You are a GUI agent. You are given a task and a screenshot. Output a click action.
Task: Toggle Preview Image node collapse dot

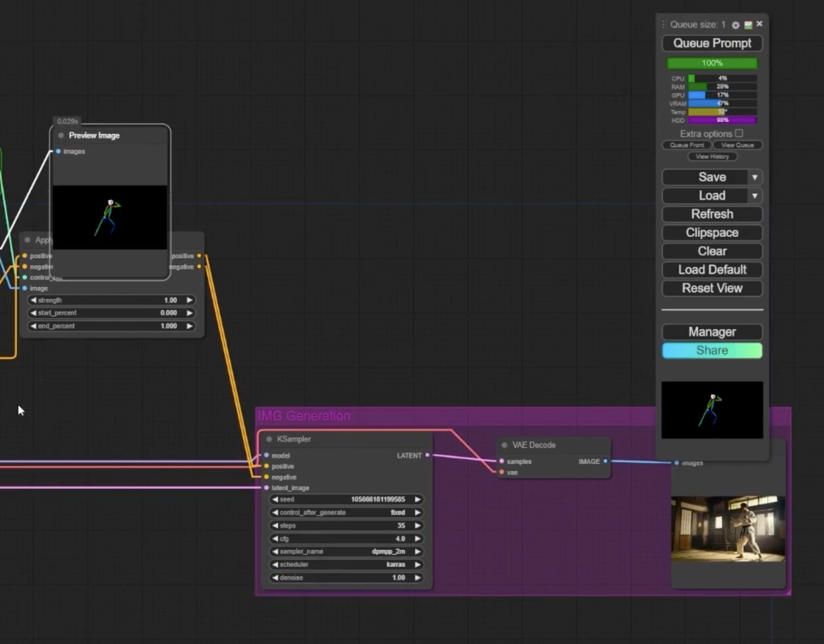pyautogui.click(x=61, y=135)
